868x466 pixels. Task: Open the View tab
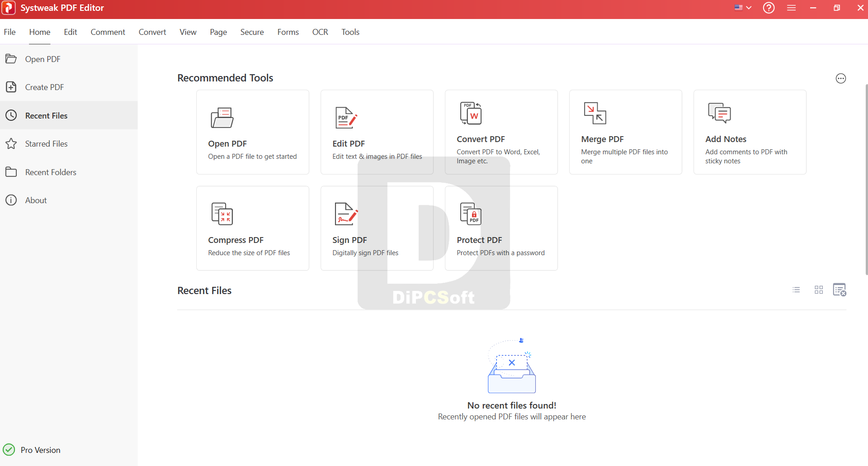pyautogui.click(x=188, y=32)
